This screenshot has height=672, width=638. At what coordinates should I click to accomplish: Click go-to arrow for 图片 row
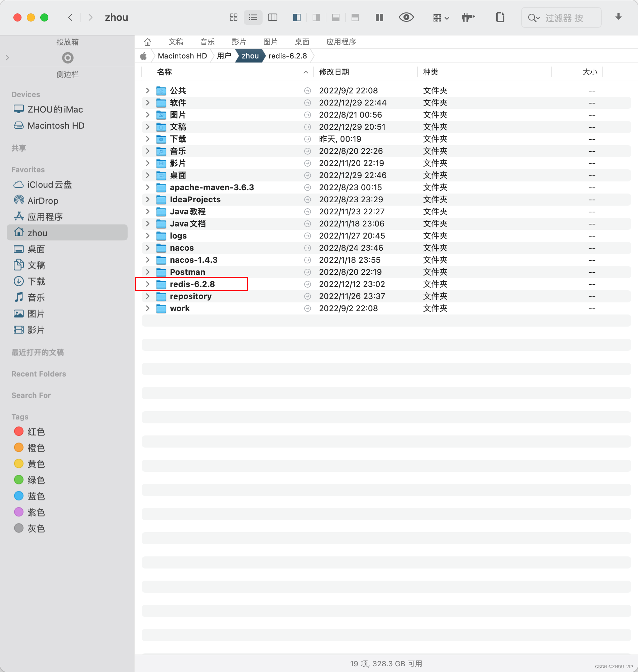pyautogui.click(x=308, y=115)
